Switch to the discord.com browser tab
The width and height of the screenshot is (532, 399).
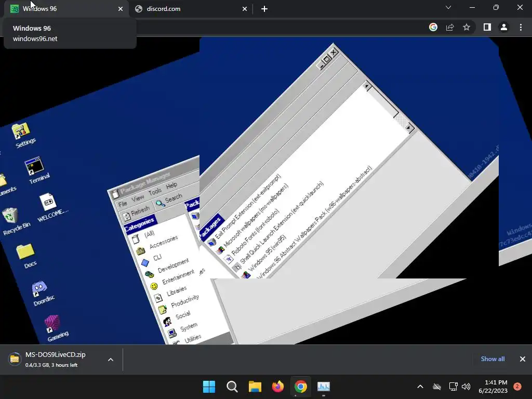coord(191,9)
